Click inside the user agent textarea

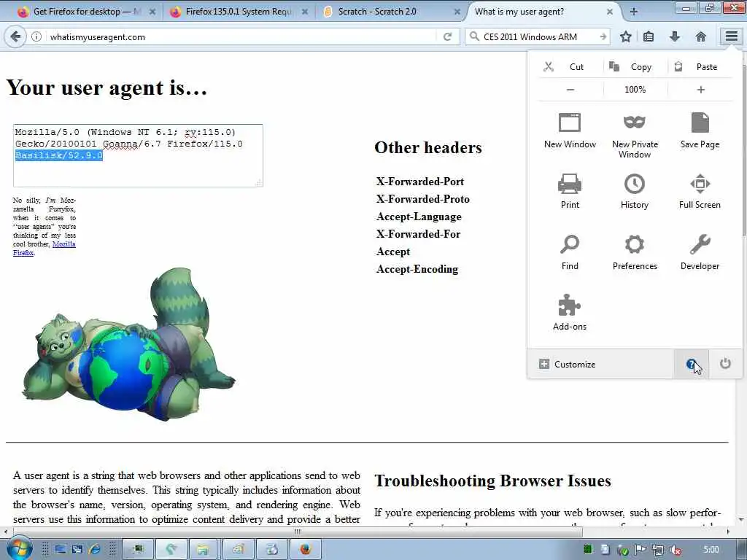pos(138,155)
